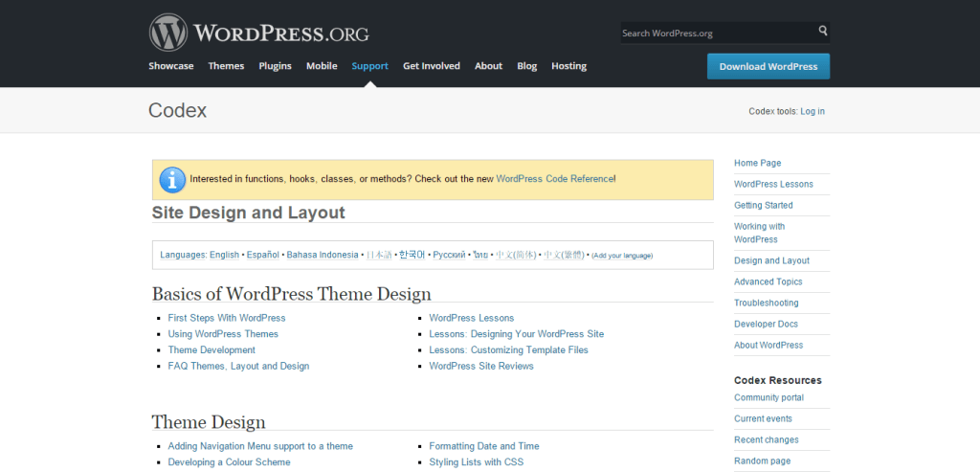Open FAQ Themes, Layout and Design
Viewport: 980px width, 472px height.
238,366
